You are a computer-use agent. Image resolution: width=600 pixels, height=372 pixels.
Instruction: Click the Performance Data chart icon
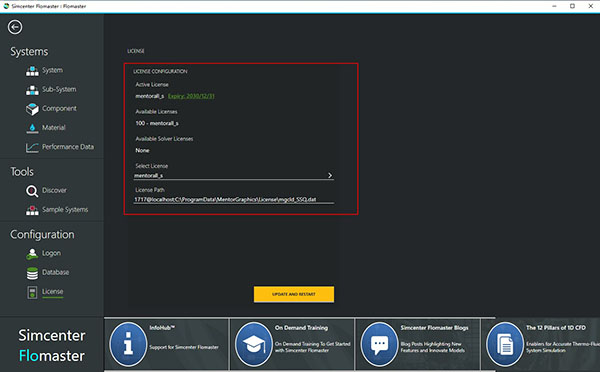(32, 147)
